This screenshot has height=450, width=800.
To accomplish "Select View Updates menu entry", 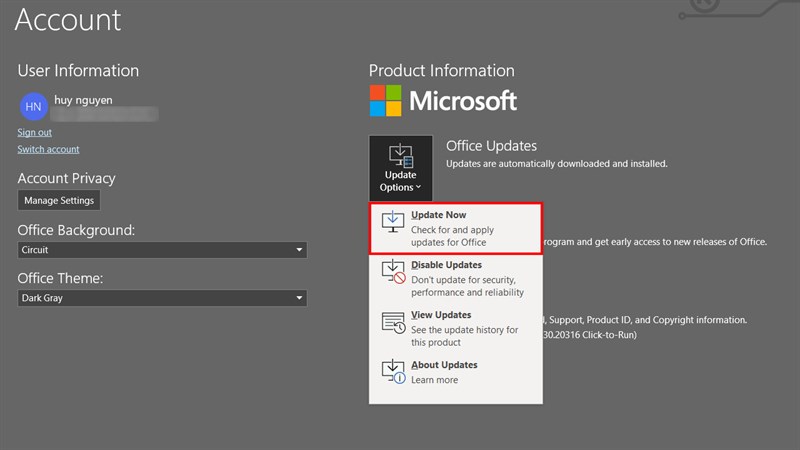I will pyautogui.click(x=456, y=328).
